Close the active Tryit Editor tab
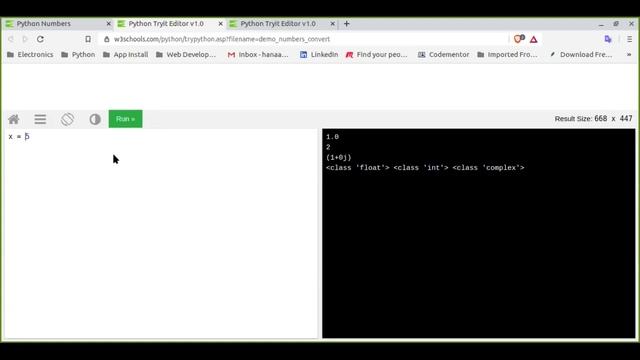The width and height of the screenshot is (640, 360). tap(220, 24)
